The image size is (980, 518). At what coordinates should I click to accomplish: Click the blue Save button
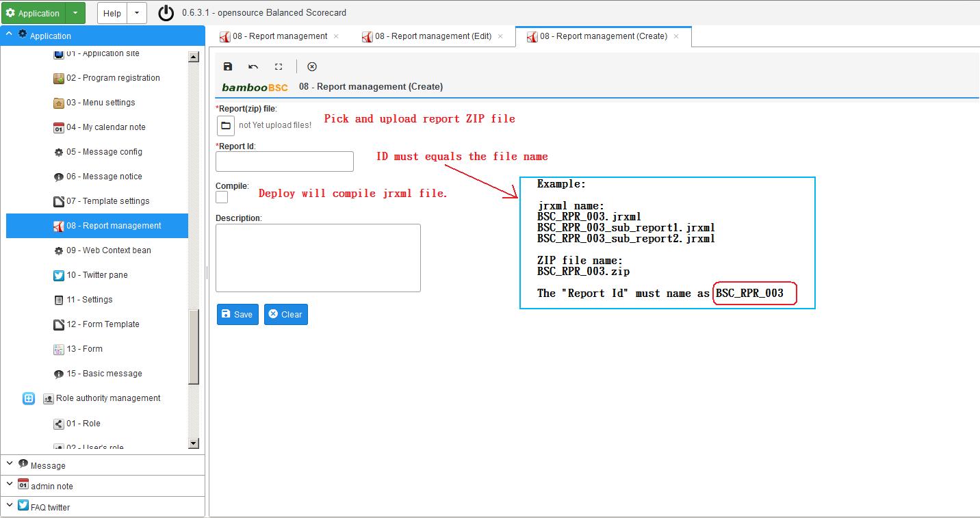point(237,314)
